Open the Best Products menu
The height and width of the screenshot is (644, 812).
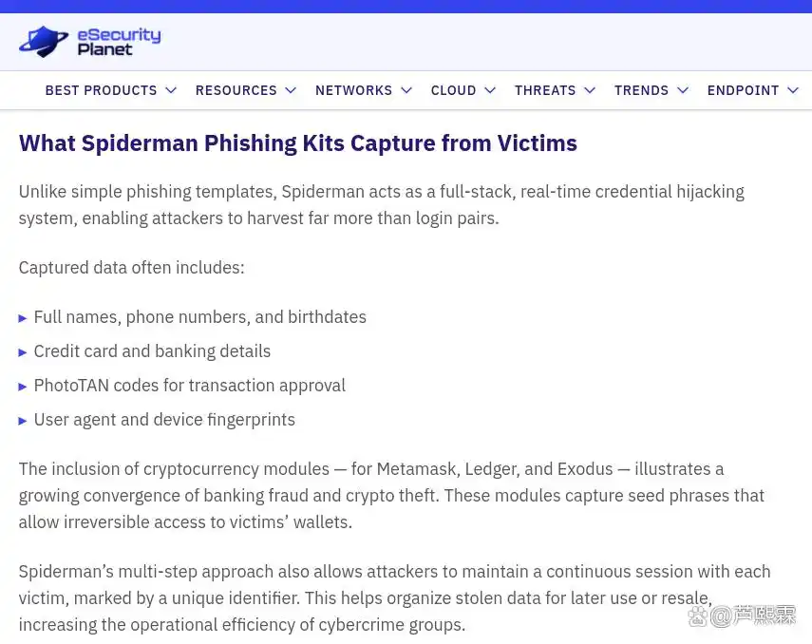tap(101, 90)
